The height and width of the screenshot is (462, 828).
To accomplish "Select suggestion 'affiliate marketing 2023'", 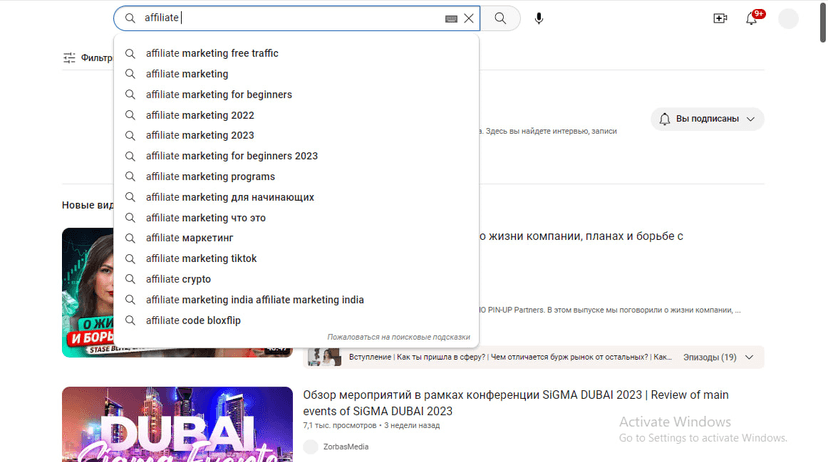I will point(296,135).
